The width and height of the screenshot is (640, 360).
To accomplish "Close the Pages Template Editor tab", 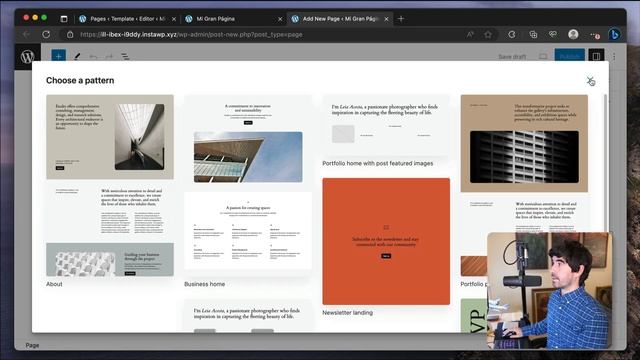I will (x=174, y=19).
